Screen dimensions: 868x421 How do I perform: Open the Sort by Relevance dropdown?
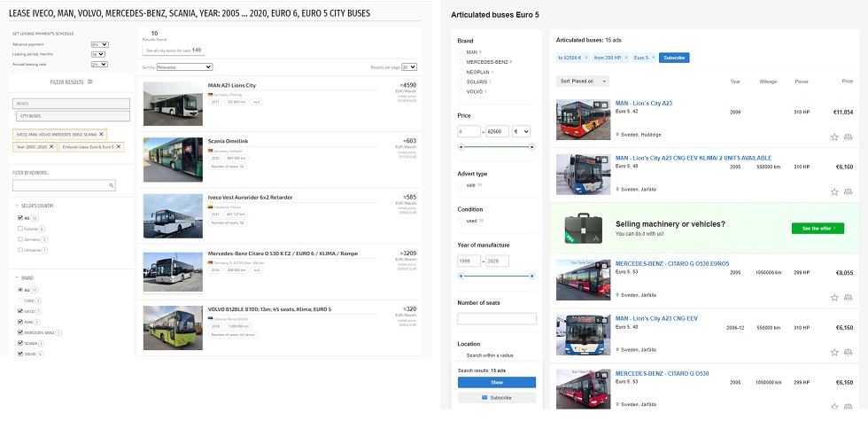tap(184, 67)
